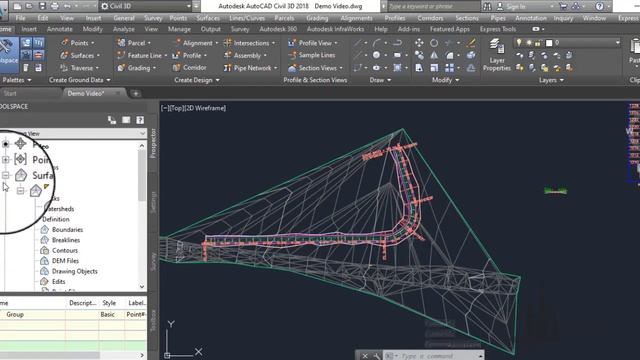The height and width of the screenshot is (360, 640).
Task: Toggle layer on/off lightbulb icon
Action: point(519,42)
